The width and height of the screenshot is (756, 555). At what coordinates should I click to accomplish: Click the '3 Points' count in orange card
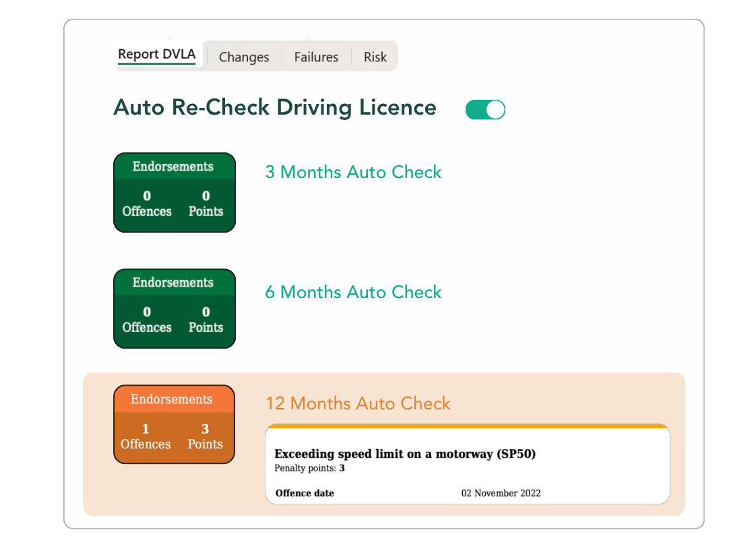click(206, 436)
